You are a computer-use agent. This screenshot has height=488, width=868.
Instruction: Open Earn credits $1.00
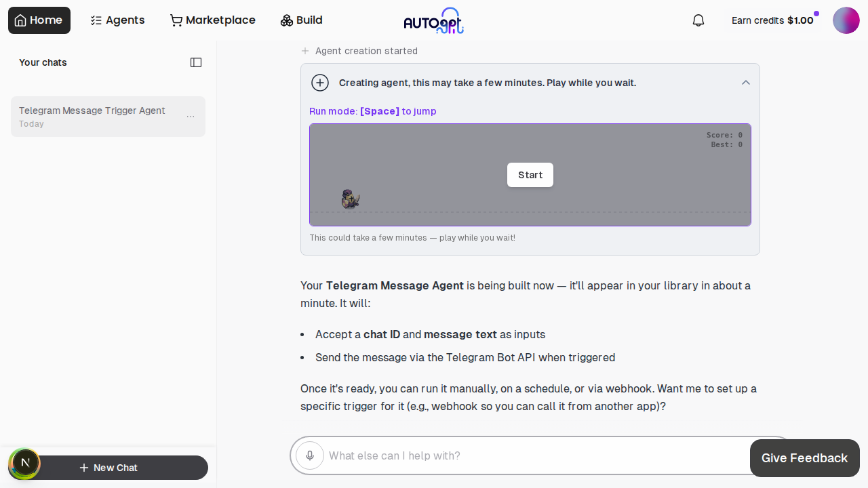pyautogui.click(x=772, y=20)
